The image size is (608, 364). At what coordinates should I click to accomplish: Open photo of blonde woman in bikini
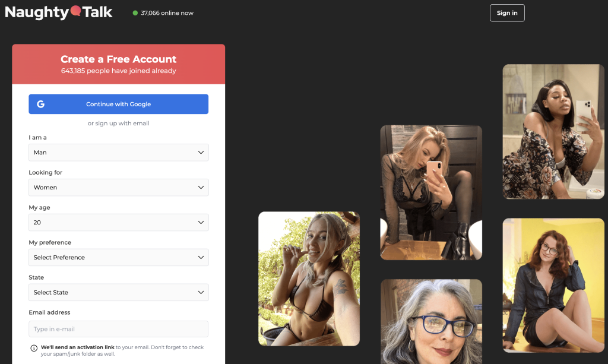tap(309, 278)
